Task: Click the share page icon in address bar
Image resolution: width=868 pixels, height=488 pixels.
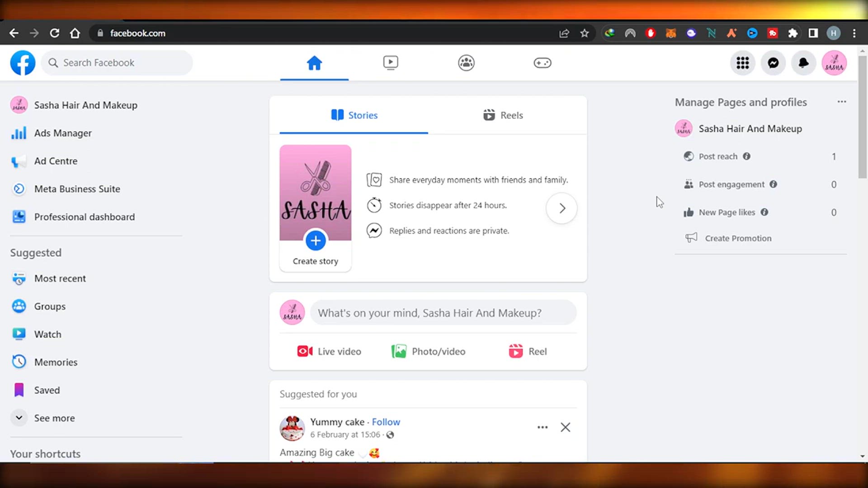Action: 564,33
